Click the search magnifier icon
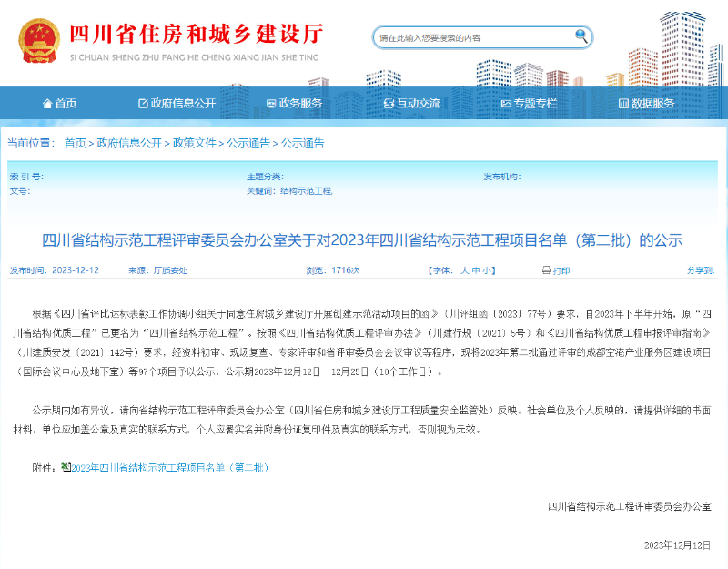The image size is (728, 569). [581, 36]
